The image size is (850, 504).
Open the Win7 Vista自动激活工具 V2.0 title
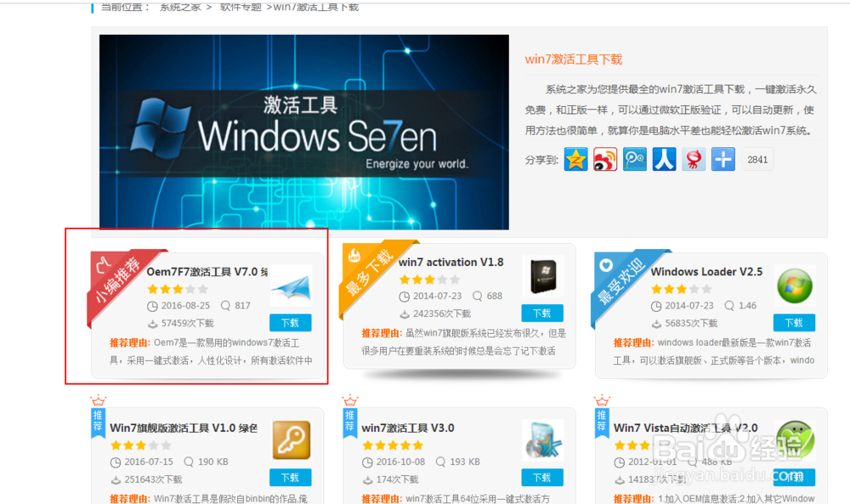click(x=686, y=428)
